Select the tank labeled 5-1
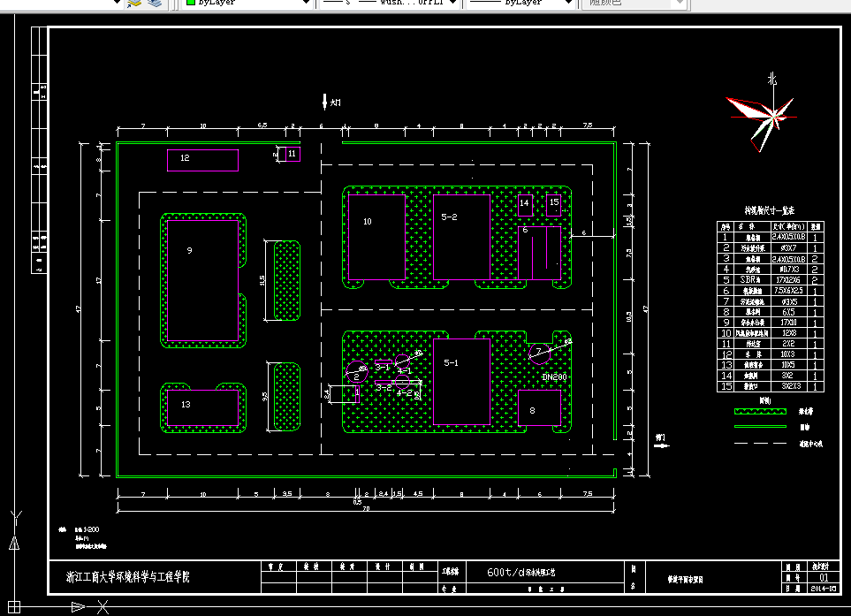This screenshot has height=616, width=851. click(461, 382)
